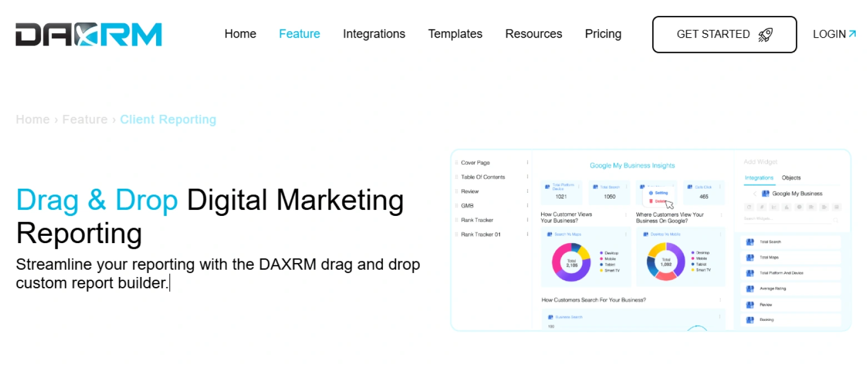This screenshot has width=868, height=368.
Task: Click the Search Vs Maps donut chart
Action: coord(571,262)
